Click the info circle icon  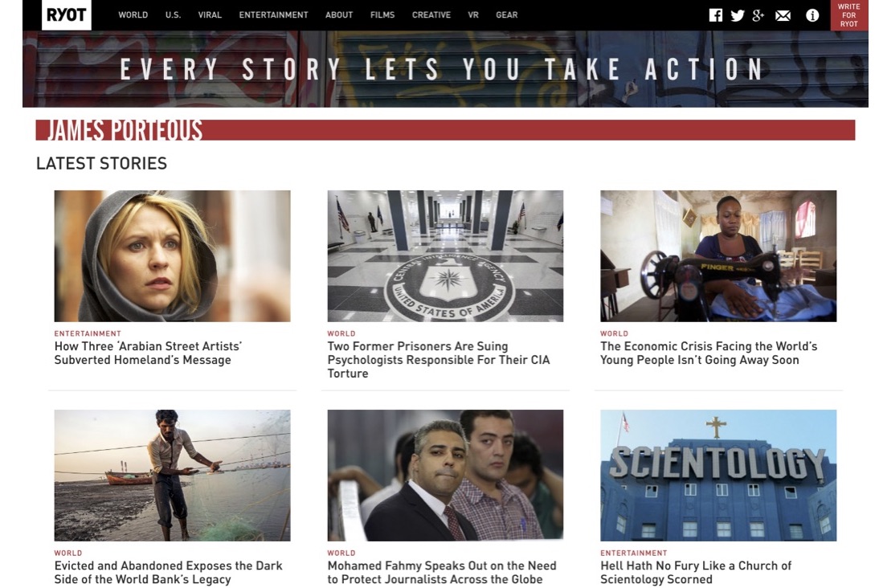click(x=812, y=15)
